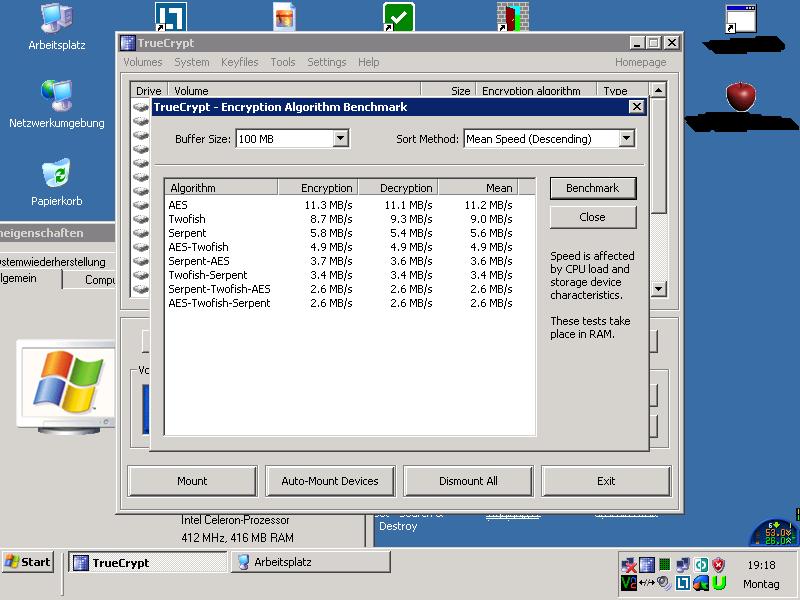Click the Exit button
This screenshot has width=800, height=600.
[606, 481]
